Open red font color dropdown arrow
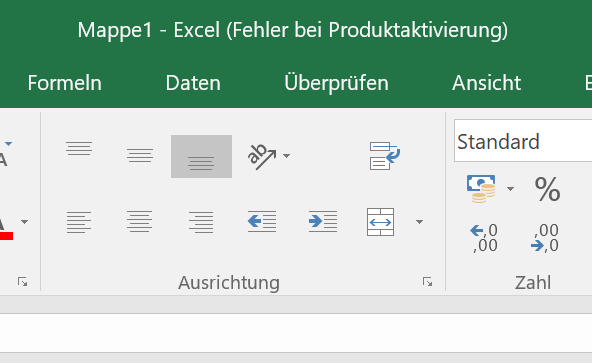 coord(25,222)
